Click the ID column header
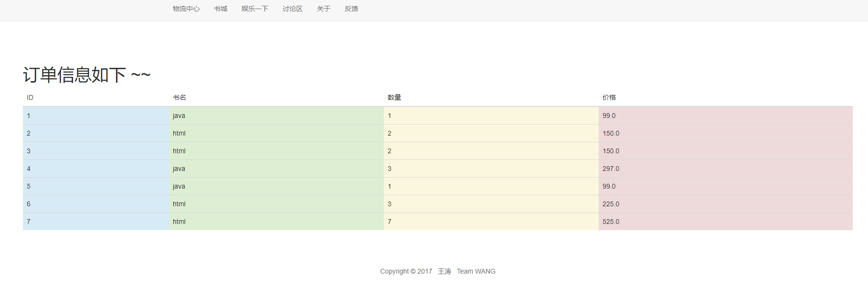868x307 pixels. [30, 97]
